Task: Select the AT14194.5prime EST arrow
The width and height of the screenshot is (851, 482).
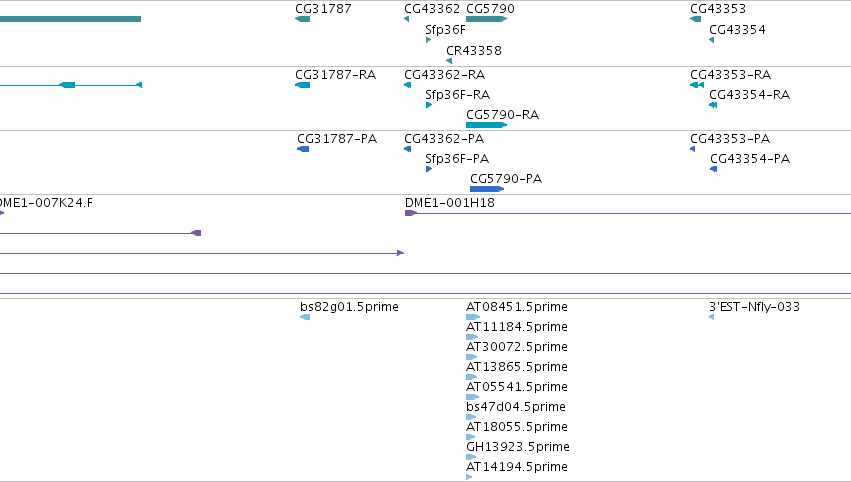Action: point(469,477)
